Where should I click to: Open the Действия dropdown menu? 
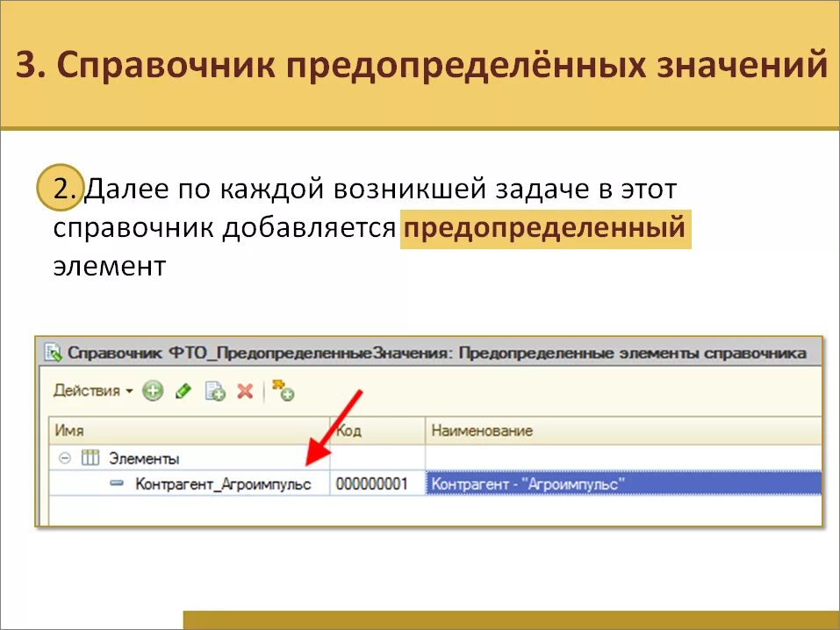pyautogui.click(x=93, y=390)
